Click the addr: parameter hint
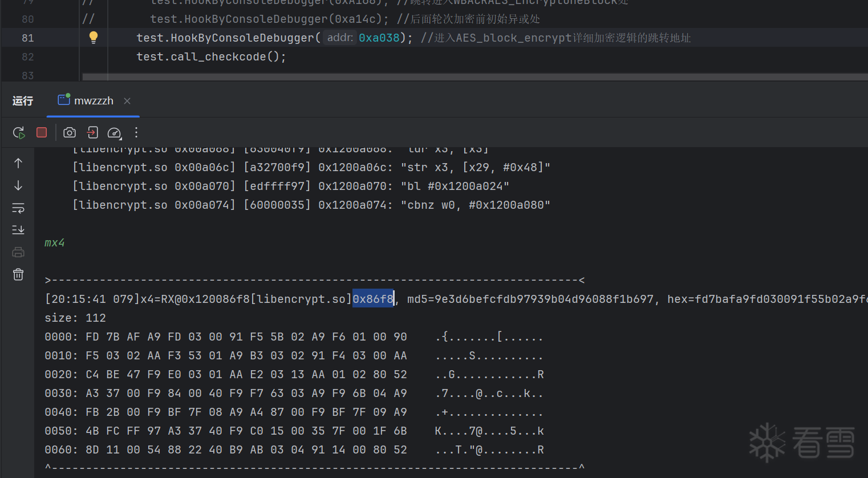Viewport: 868px width, 478px height. pyautogui.click(x=340, y=38)
